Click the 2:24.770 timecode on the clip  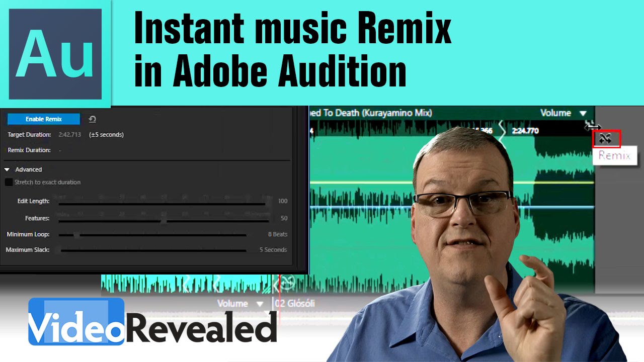(x=525, y=131)
